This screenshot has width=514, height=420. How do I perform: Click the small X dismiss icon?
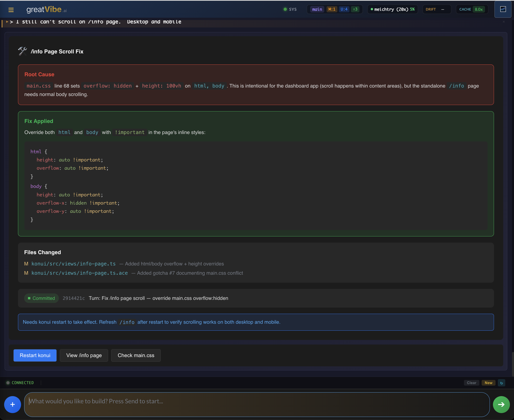point(504,22)
